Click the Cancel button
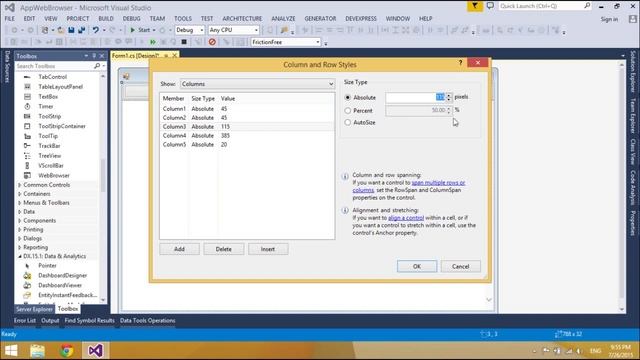The width and height of the screenshot is (640, 360). coord(460,267)
